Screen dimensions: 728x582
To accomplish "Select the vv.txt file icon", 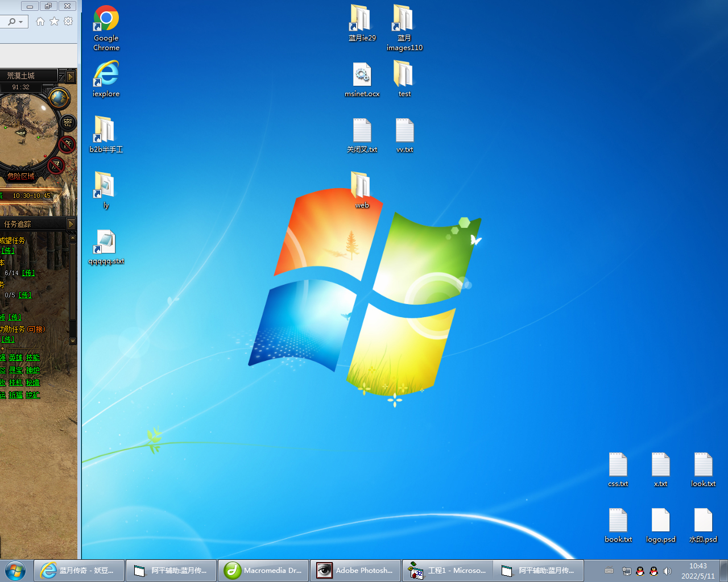I will coord(404,135).
